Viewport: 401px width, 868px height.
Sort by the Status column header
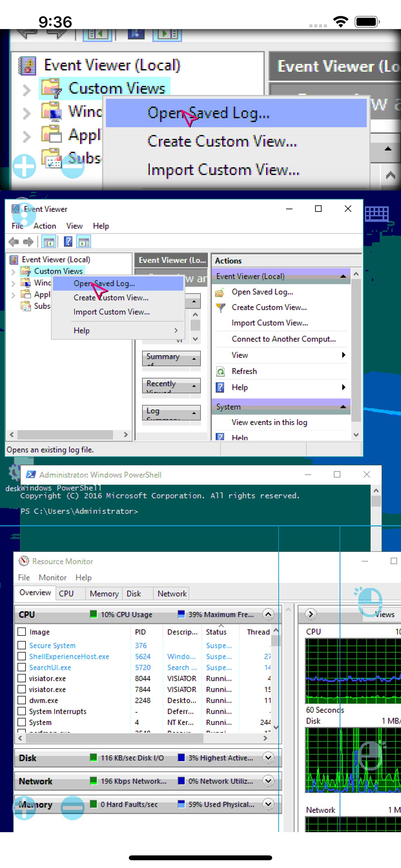(x=216, y=632)
